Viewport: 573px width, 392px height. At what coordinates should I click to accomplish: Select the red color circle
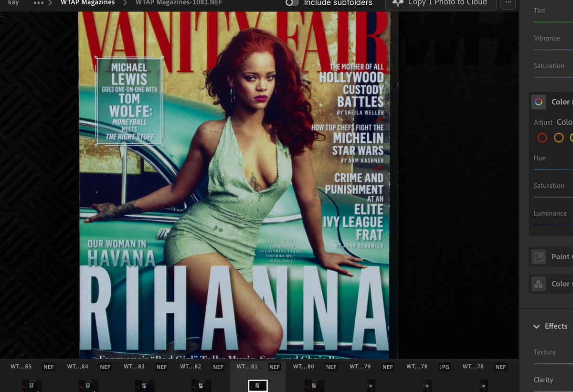point(542,138)
